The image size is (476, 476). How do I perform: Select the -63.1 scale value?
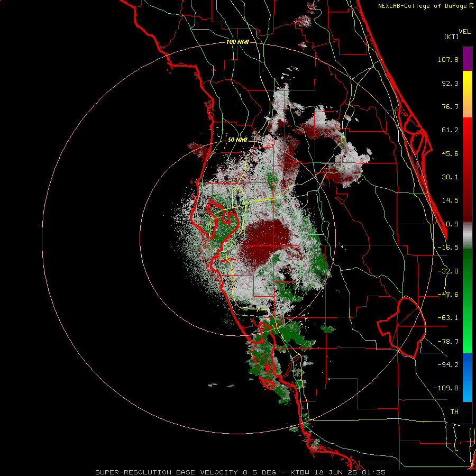coord(448,318)
